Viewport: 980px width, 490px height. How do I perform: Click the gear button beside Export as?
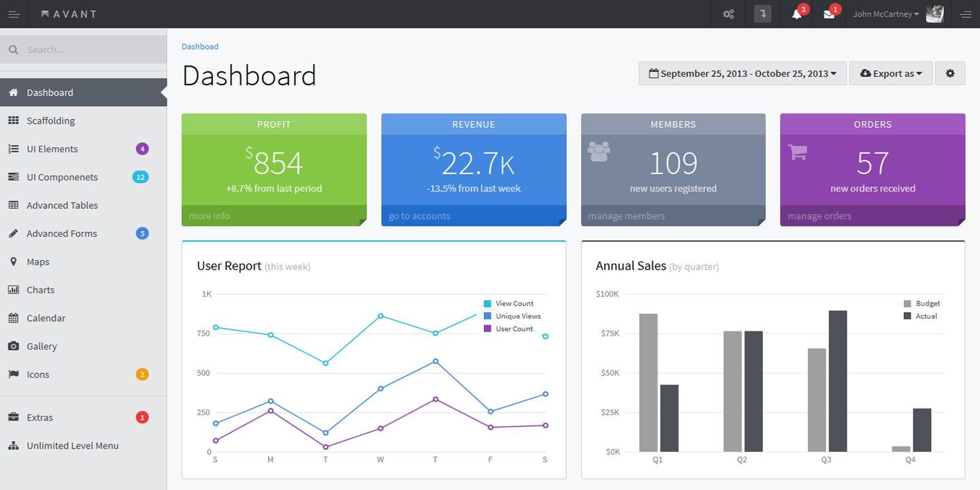click(x=950, y=73)
